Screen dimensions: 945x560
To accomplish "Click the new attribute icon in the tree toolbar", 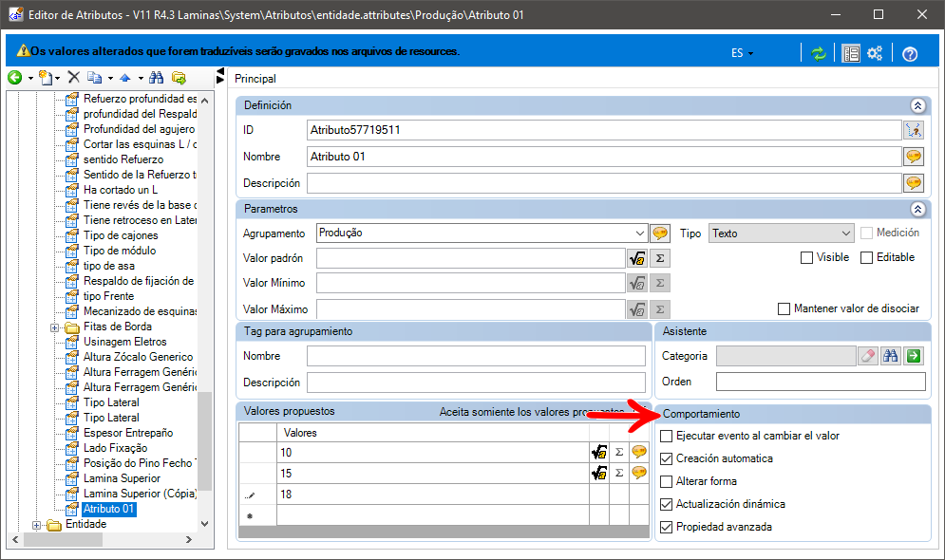I will coord(46,77).
